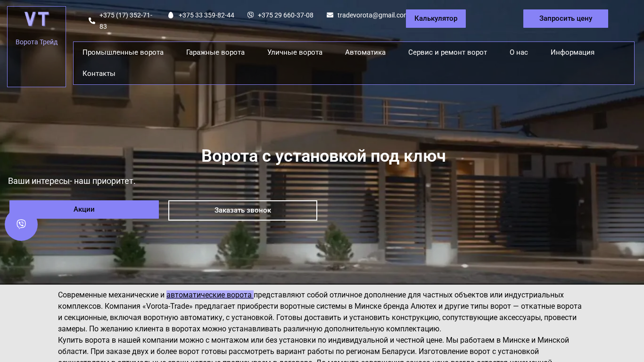Screen dimensions: 644x362
Task: Open the floating Viber chat button
Action: click(21, 224)
